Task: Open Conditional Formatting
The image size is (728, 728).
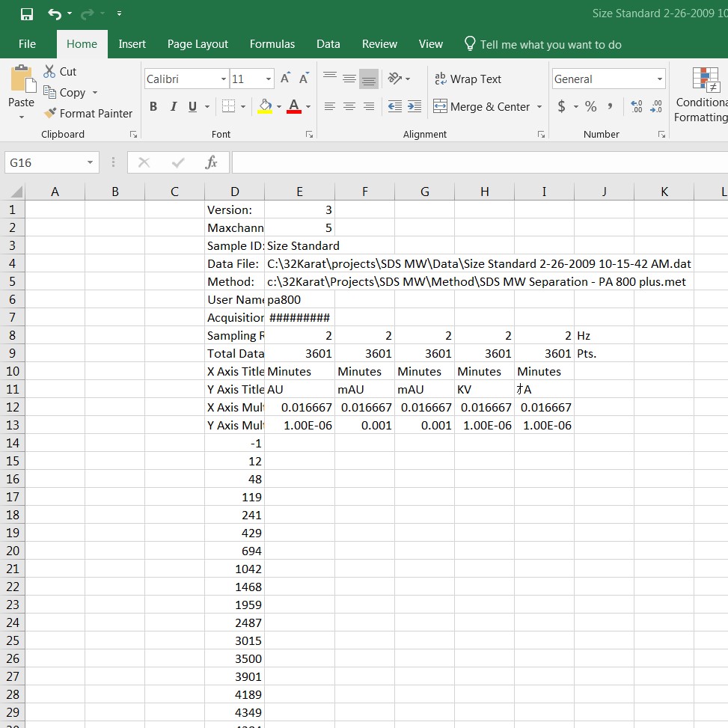Action: point(701,95)
